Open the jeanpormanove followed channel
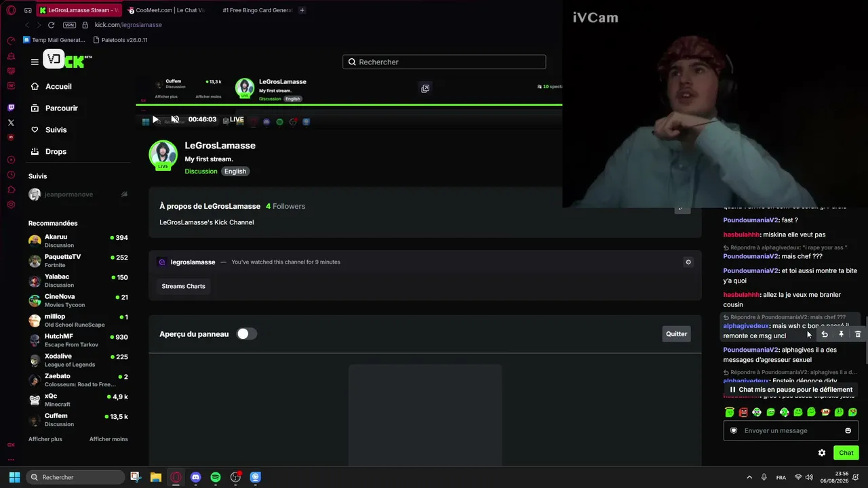The image size is (868, 488). 79,195
